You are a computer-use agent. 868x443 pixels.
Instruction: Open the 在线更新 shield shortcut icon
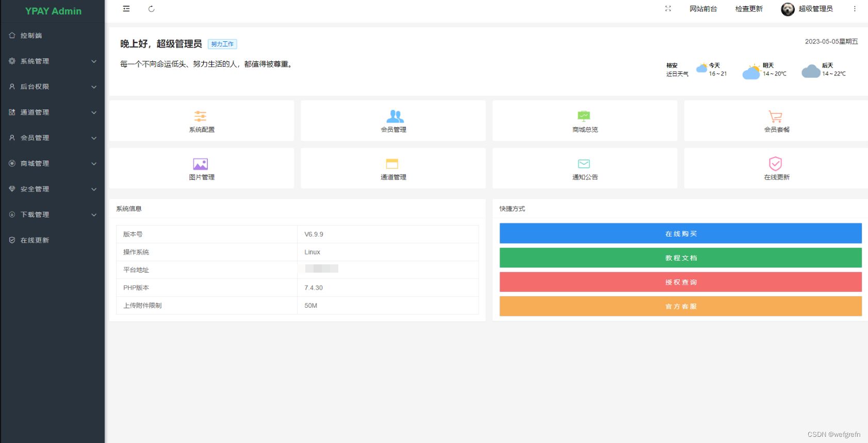(x=775, y=164)
